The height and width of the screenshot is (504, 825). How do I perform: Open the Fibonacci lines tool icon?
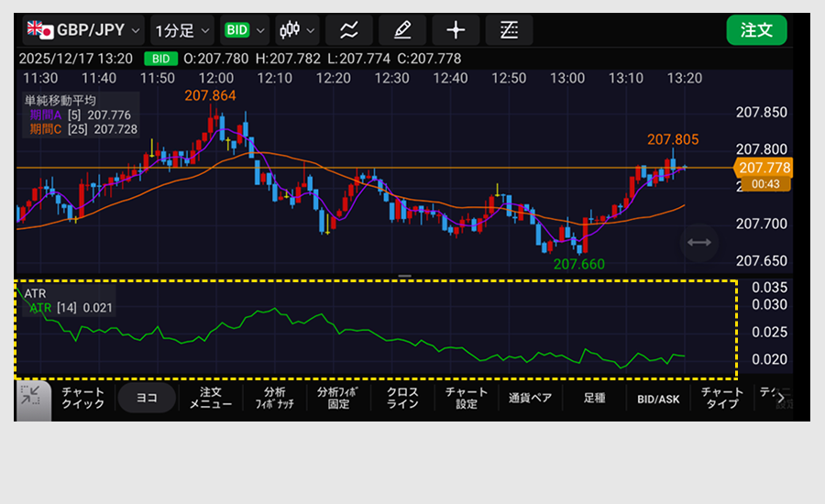coord(509,29)
